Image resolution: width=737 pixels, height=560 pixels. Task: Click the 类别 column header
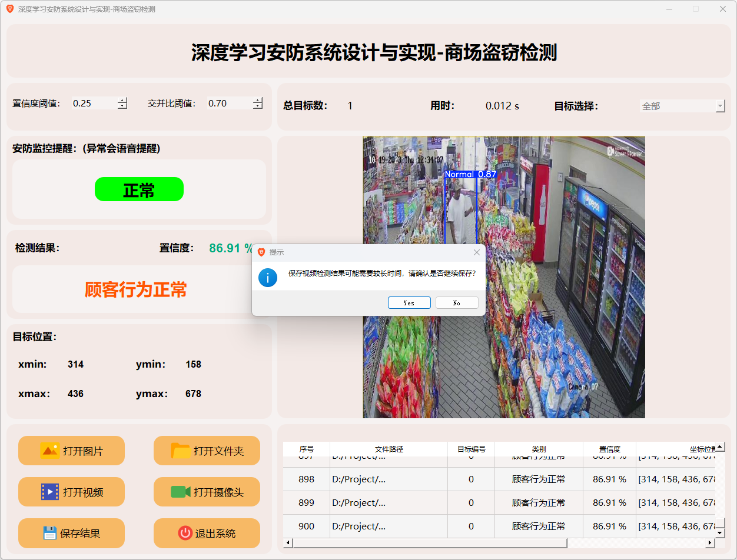pos(538,449)
